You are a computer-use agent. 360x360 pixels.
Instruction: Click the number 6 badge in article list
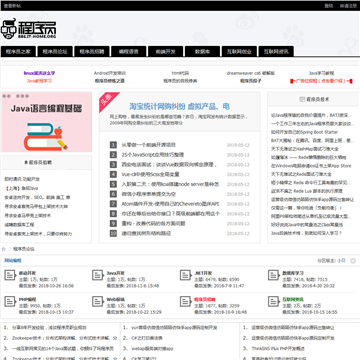(x=113, y=194)
